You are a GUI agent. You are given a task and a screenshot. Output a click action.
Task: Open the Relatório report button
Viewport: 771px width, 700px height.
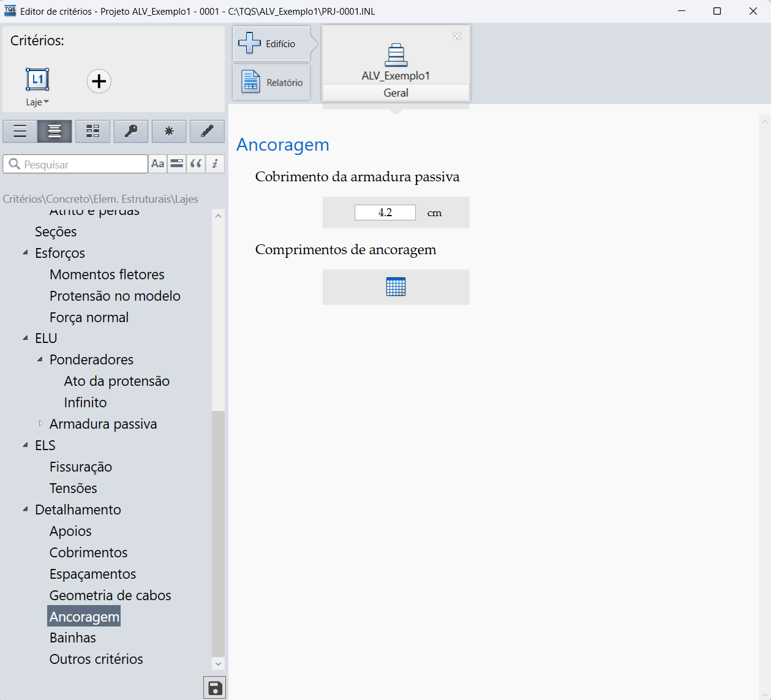[271, 82]
